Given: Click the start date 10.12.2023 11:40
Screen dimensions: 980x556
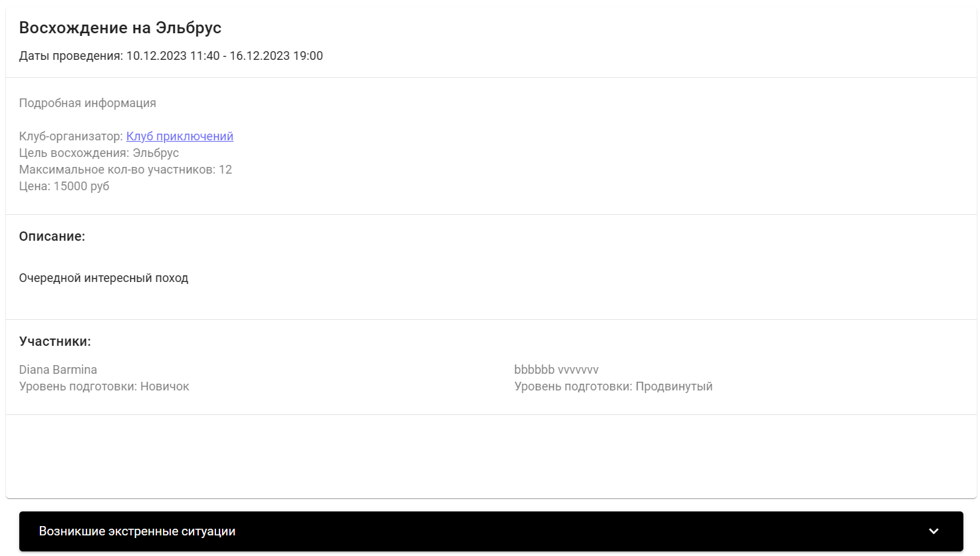Looking at the screenshot, I should [x=173, y=56].
